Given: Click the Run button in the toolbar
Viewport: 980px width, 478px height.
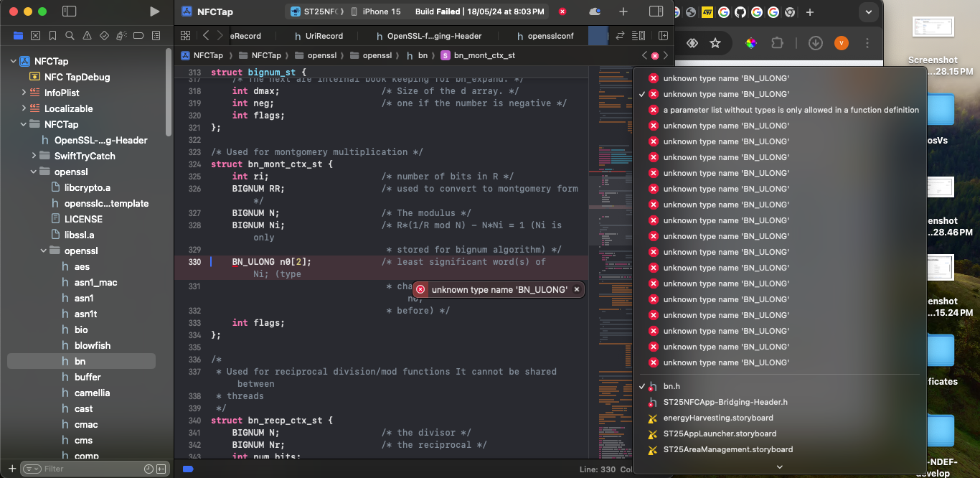Looking at the screenshot, I should click(154, 11).
